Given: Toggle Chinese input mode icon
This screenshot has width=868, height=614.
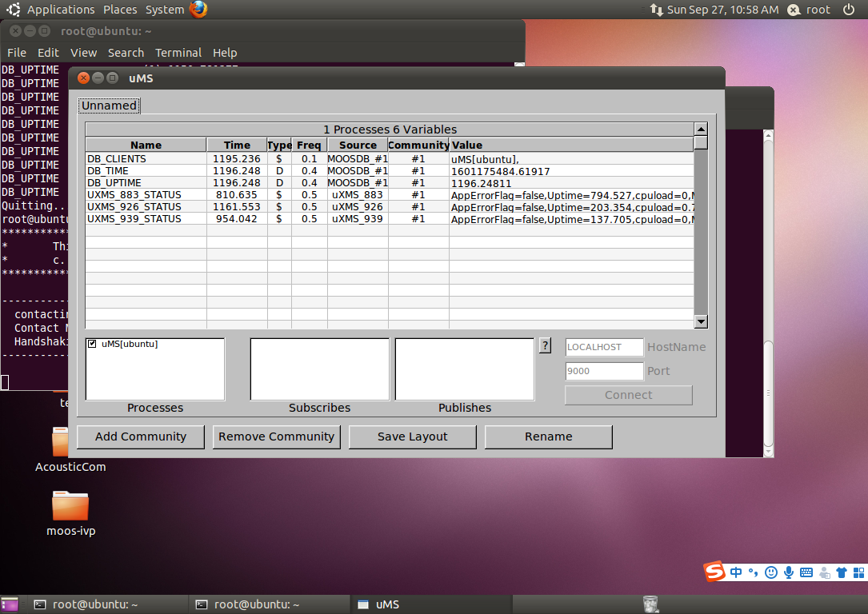Looking at the screenshot, I should click(x=736, y=572).
